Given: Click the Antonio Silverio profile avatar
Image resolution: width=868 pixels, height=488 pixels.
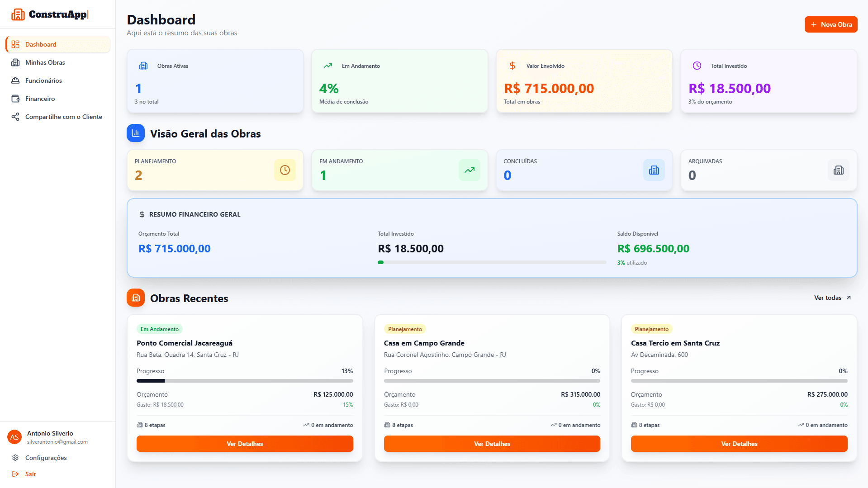Looking at the screenshot, I should point(14,437).
